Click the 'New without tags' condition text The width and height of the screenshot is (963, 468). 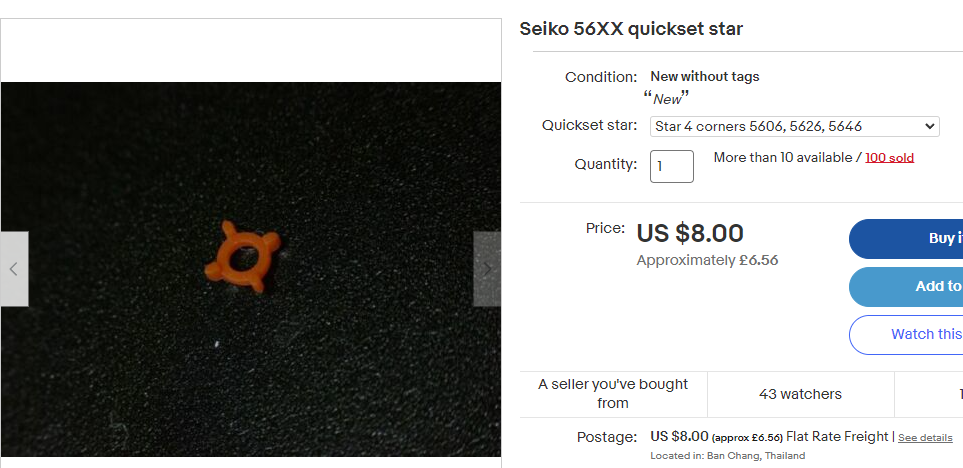[704, 77]
